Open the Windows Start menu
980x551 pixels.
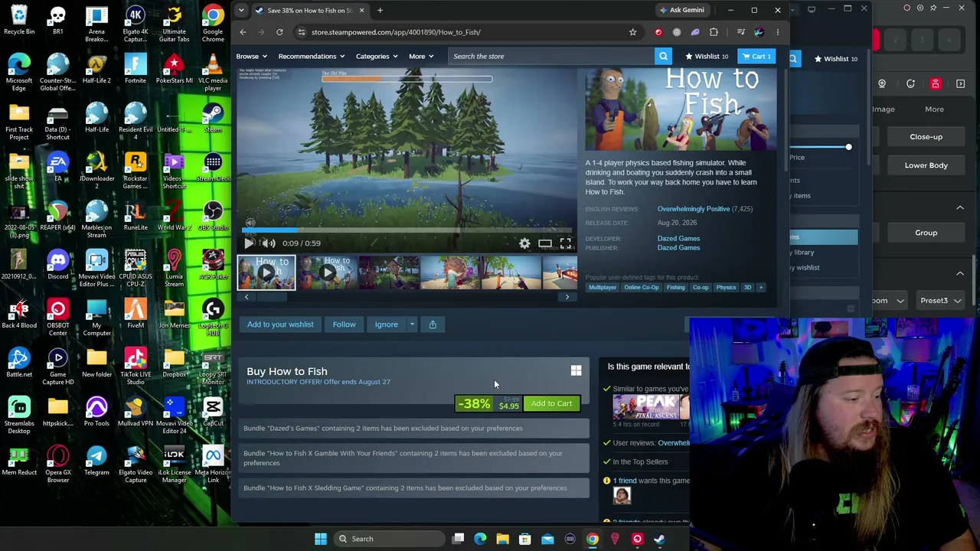tap(321, 539)
